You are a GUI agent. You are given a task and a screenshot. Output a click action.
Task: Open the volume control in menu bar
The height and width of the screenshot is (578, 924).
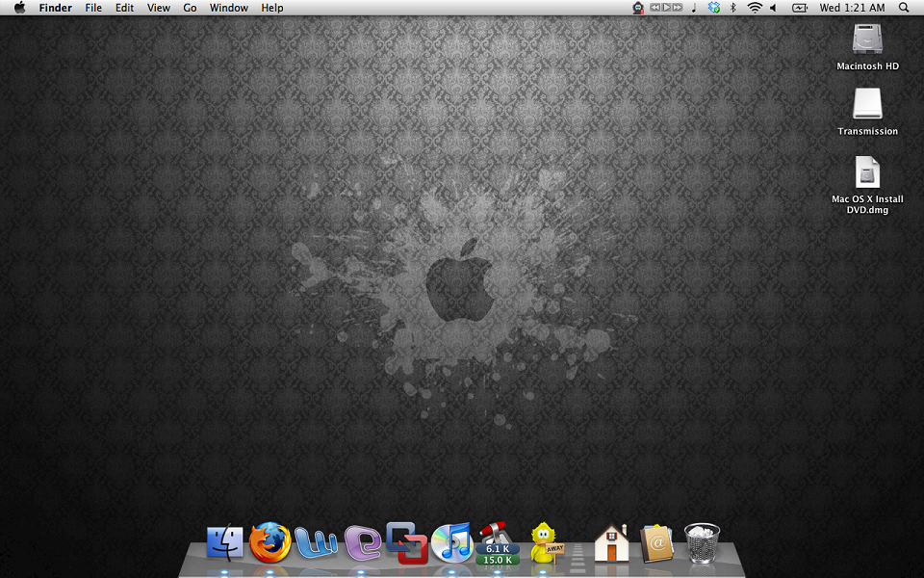(x=773, y=8)
